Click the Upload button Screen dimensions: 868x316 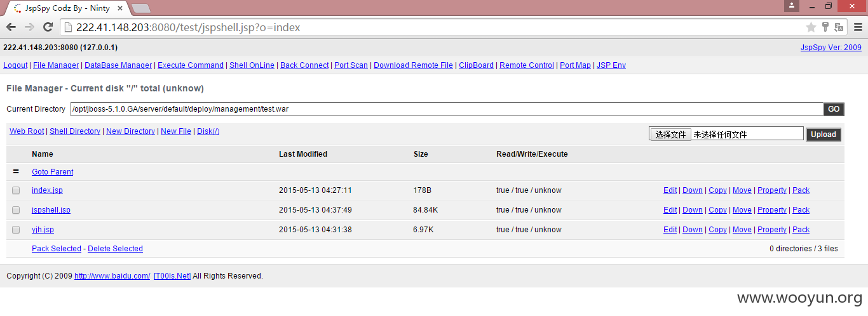(824, 135)
